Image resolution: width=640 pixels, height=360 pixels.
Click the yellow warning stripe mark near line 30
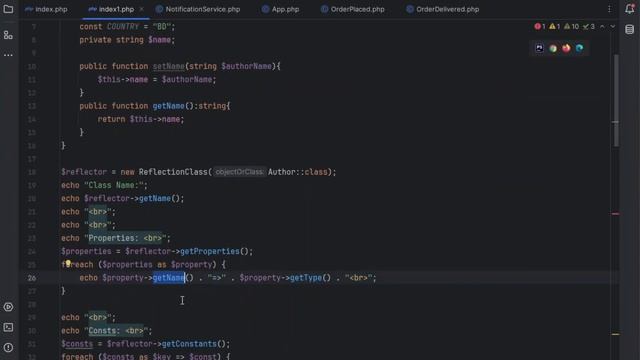[x=616, y=334]
